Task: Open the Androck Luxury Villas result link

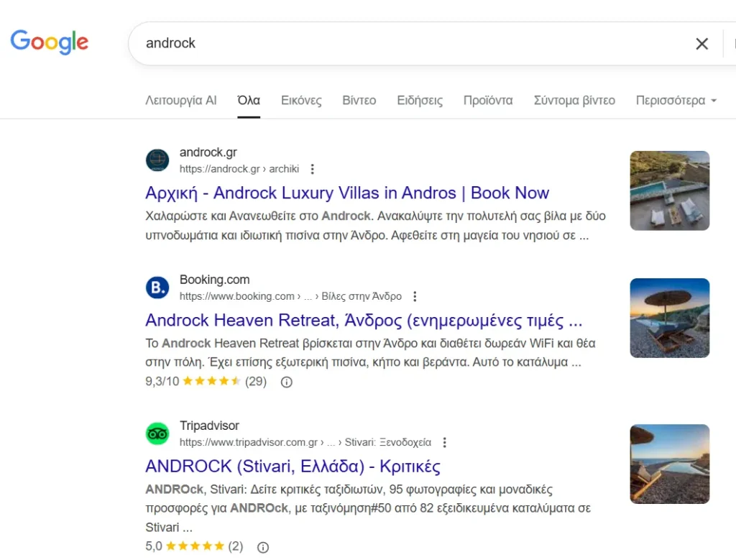Action: click(346, 193)
